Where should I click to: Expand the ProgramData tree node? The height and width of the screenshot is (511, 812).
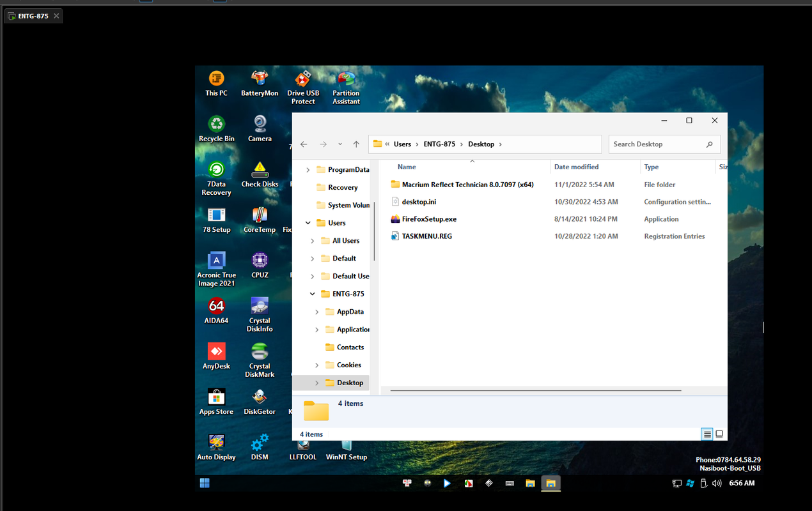point(308,170)
